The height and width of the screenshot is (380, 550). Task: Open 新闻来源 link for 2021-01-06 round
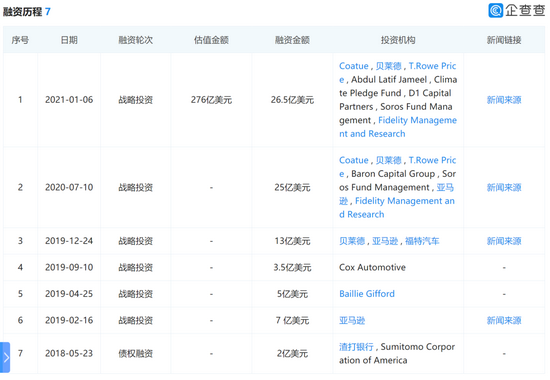point(504,100)
